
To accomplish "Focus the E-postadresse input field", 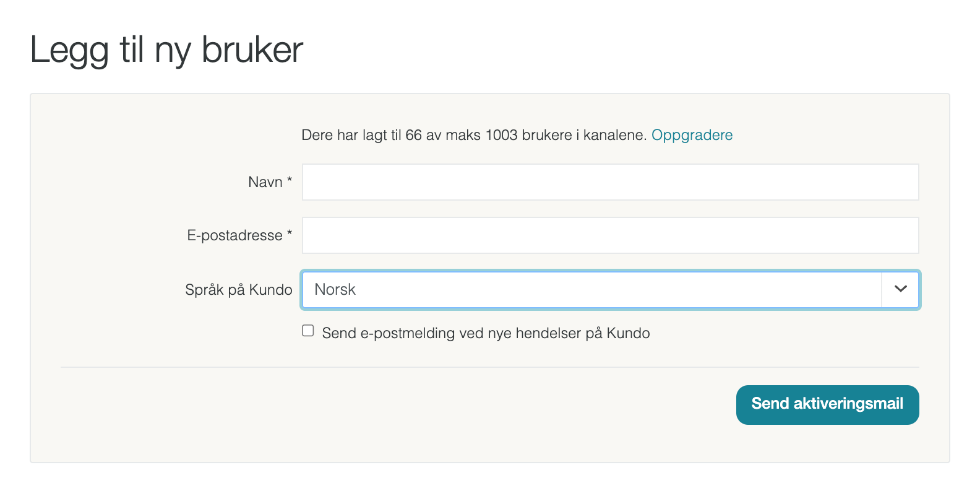I will pos(609,235).
